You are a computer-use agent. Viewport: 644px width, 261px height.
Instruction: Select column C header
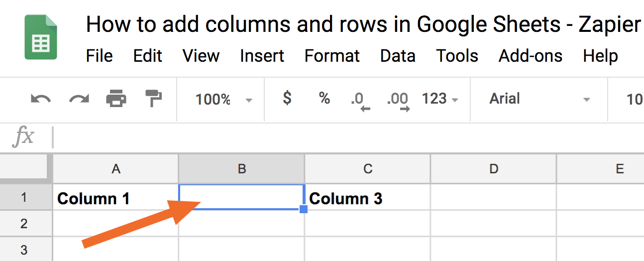tap(368, 169)
